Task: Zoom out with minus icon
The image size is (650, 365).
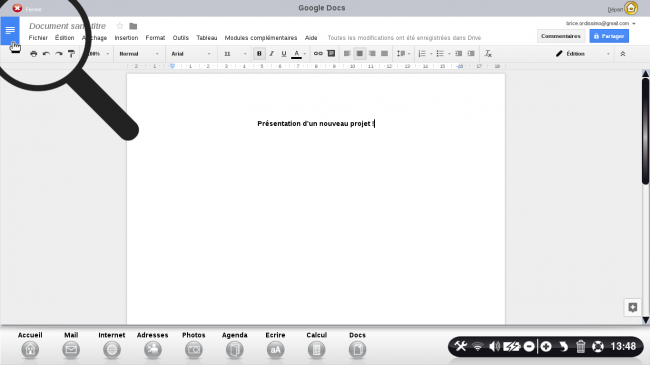Action: tap(529, 346)
